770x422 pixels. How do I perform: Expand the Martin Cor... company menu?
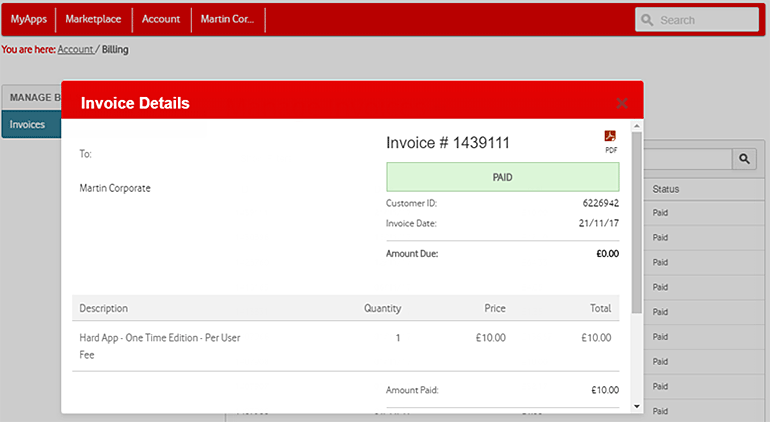click(x=227, y=19)
